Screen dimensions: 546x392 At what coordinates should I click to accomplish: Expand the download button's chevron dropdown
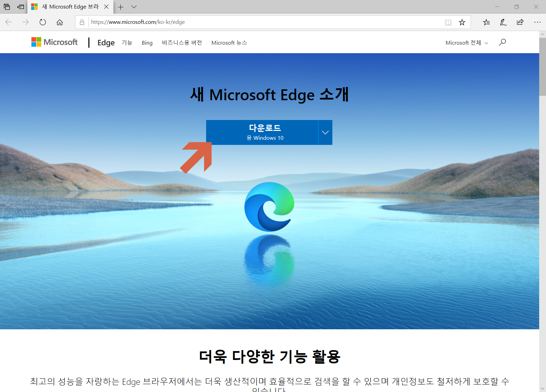coord(325,132)
